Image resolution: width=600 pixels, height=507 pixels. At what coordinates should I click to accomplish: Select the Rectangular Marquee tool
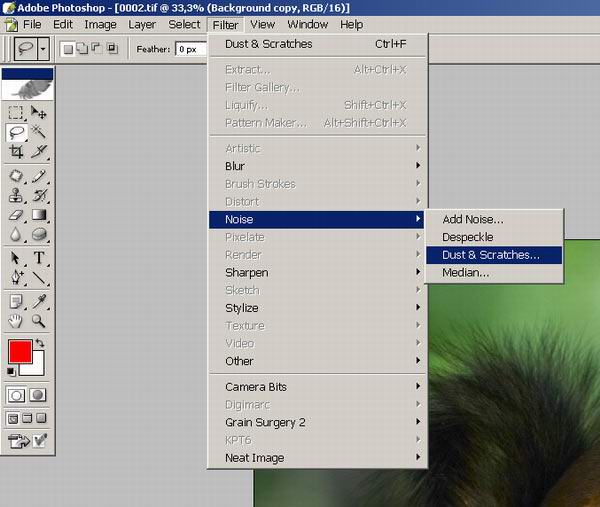[16, 113]
